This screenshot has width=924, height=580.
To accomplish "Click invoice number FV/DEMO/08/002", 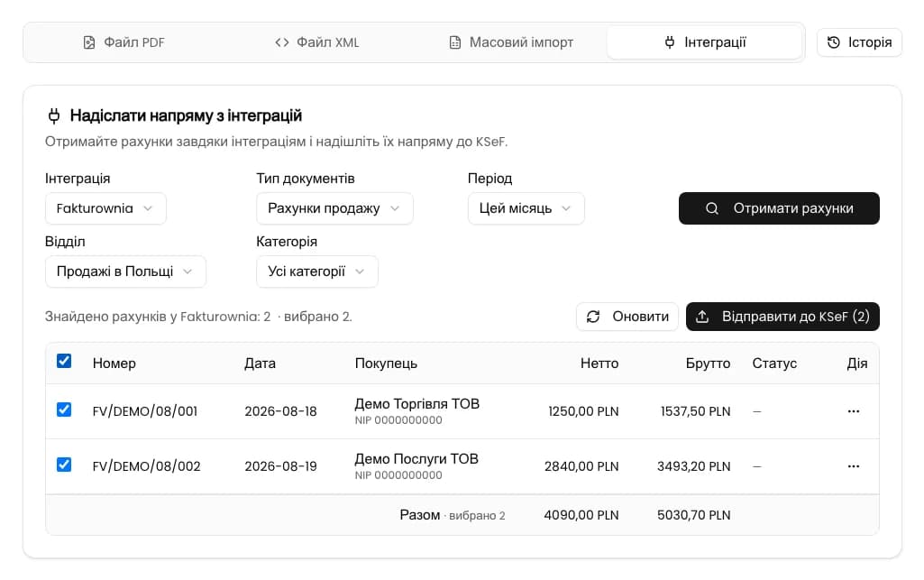I will pos(147,465).
